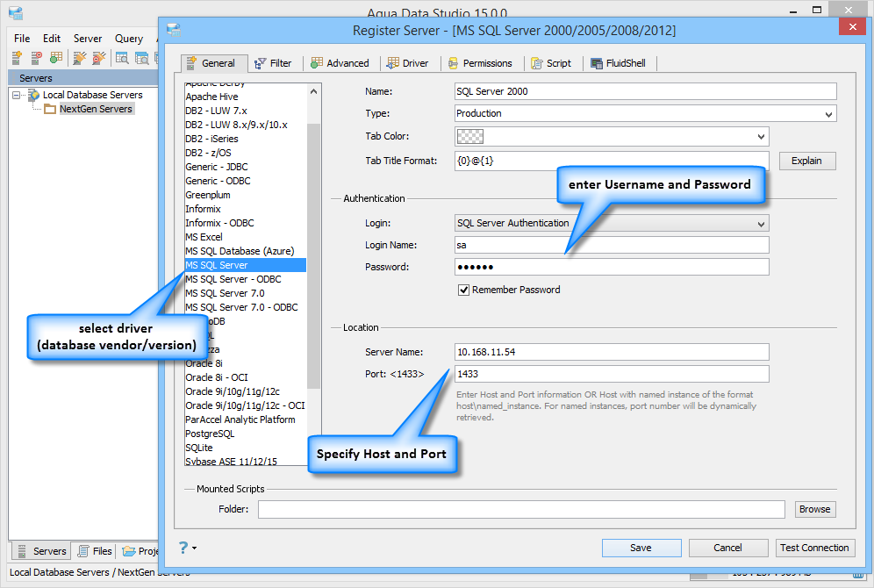Image resolution: width=874 pixels, height=588 pixels.
Task: Switch to the Filter tab
Action: (x=273, y=63)
